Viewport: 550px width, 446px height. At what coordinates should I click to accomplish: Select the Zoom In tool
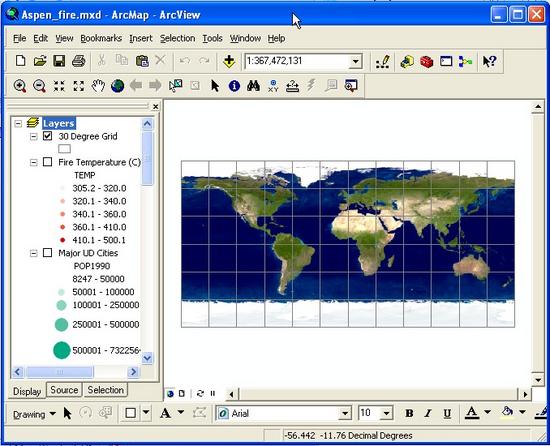[20, 86]
